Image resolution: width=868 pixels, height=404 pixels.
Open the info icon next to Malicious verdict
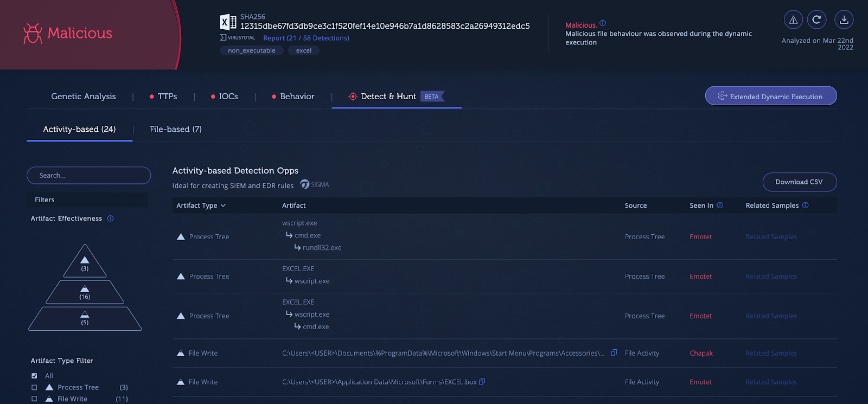(x=603, y=23)
